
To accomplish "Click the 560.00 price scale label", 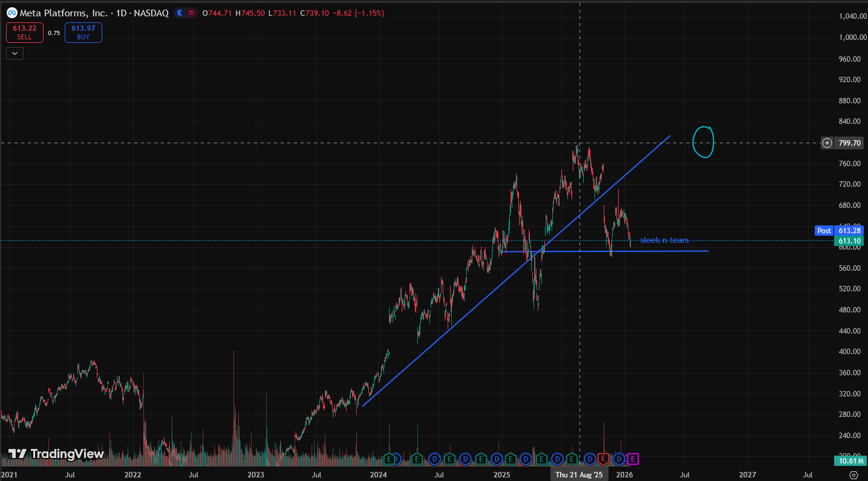I will 850,268.
